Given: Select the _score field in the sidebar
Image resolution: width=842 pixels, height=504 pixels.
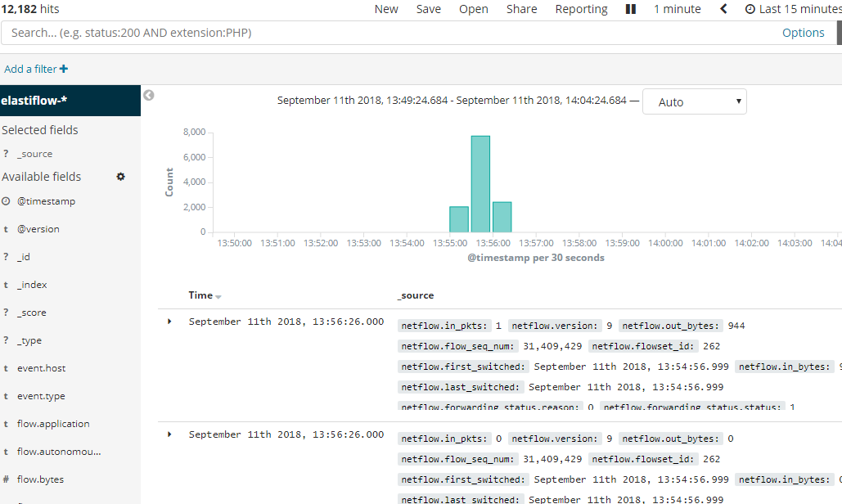Looking at the screenshot, I should [x=32, y=313].
